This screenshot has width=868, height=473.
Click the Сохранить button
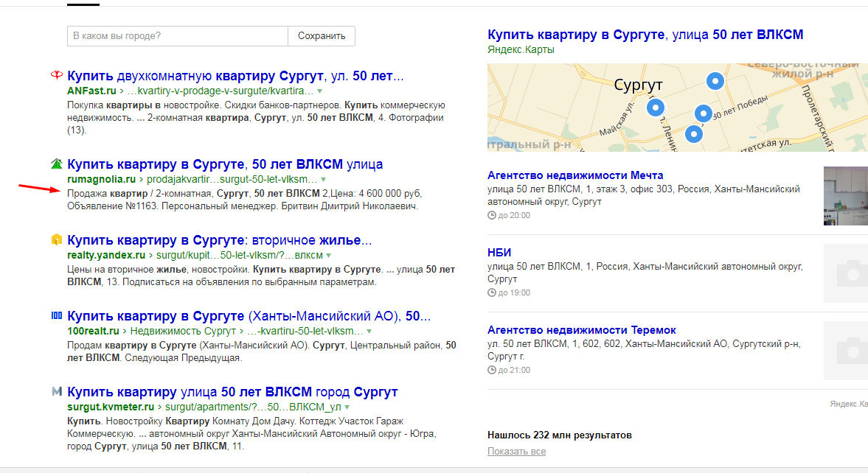(x=322, y=36)
